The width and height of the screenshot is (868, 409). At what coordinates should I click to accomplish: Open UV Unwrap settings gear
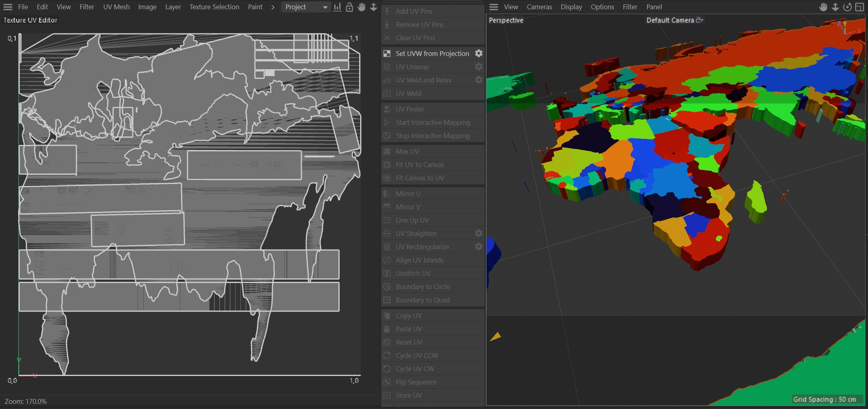478,66
